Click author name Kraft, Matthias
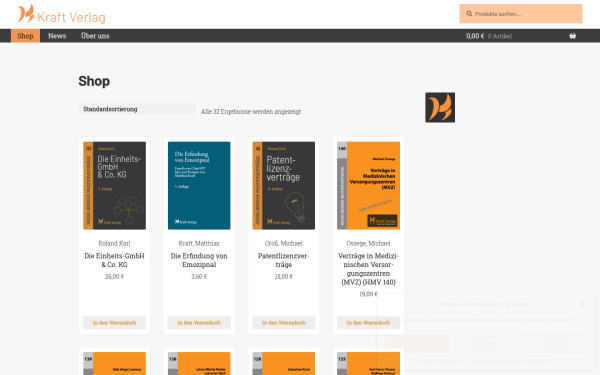600x375 pixels. point(199,243)
